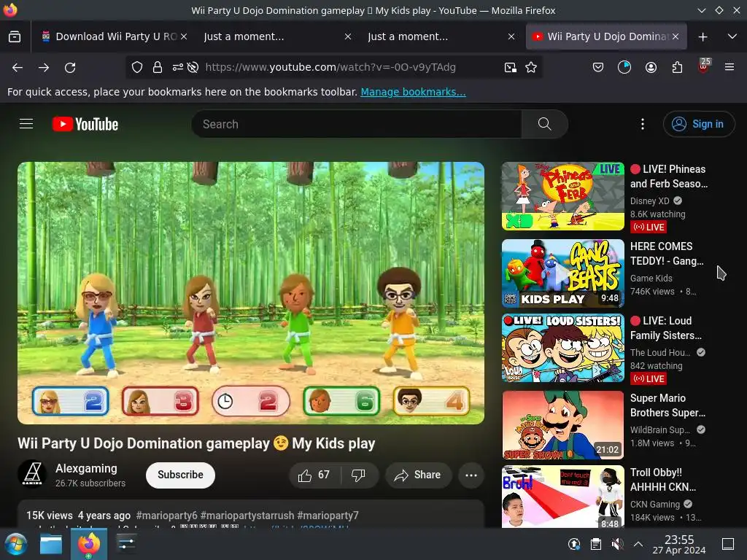This screenshot has width=747, height=560.
Task: Go to YouTube home via logo
Action: (x=85, y=124)
